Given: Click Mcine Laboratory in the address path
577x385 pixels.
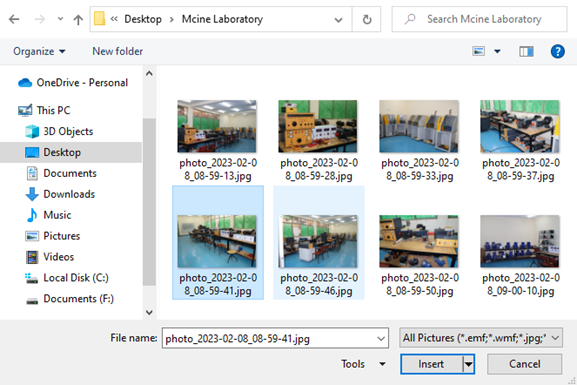Looking at the screenshot, I should 222,19.
